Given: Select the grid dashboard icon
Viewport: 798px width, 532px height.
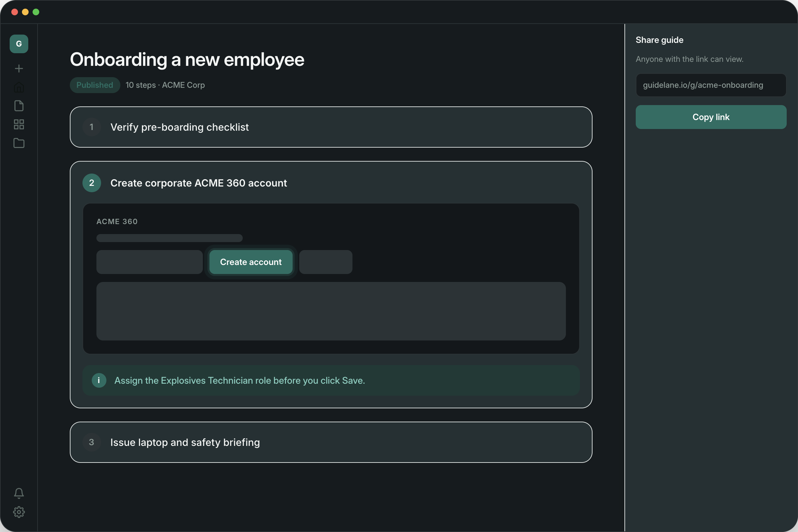Looking at the screenshot, I should coord(19,124).
